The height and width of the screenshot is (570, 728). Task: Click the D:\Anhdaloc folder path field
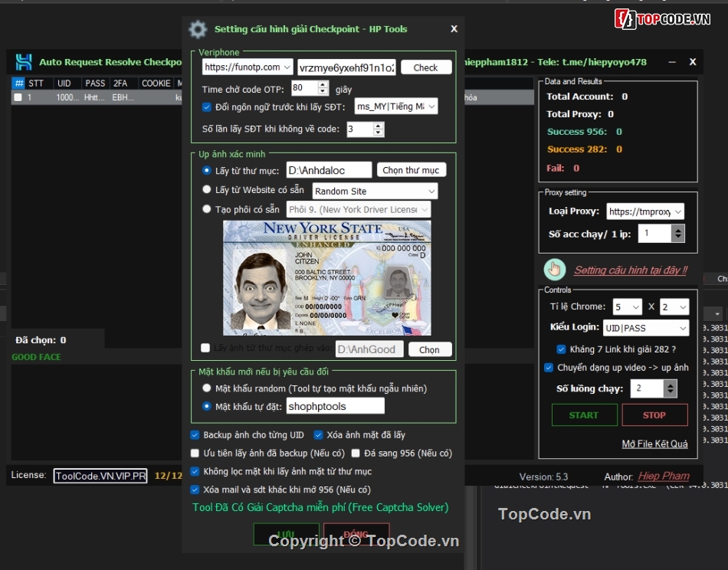tap(330, 170)
